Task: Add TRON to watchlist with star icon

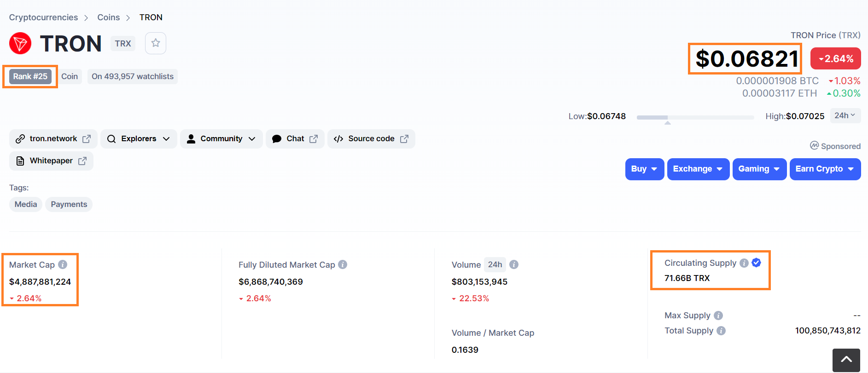Action: [156, 43]
